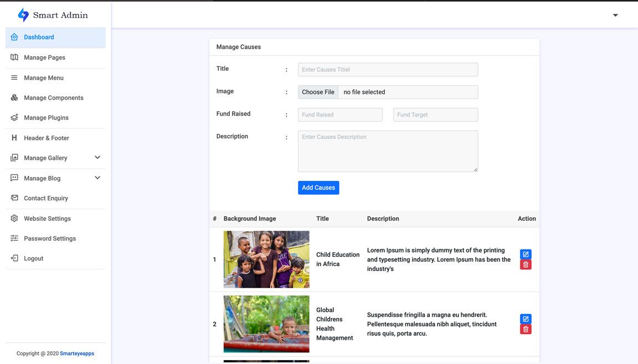Click the Description column header

click(x=383, y=219)
